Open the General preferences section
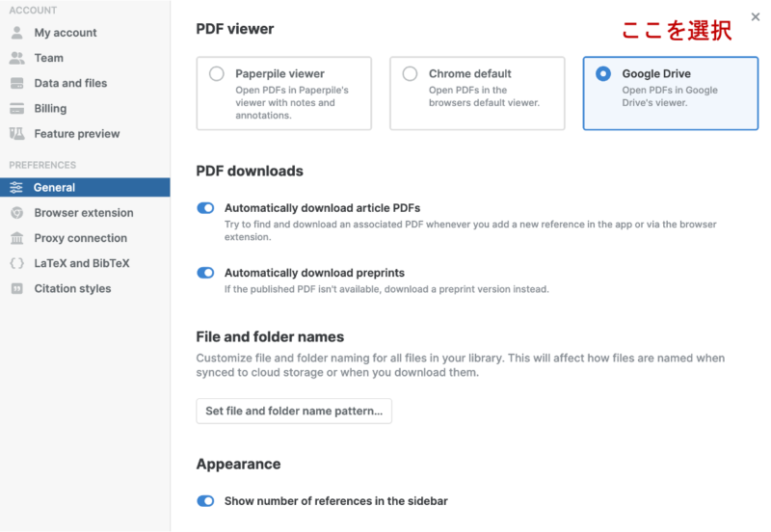This screenshot has width=771, height=532. point(85,187)
